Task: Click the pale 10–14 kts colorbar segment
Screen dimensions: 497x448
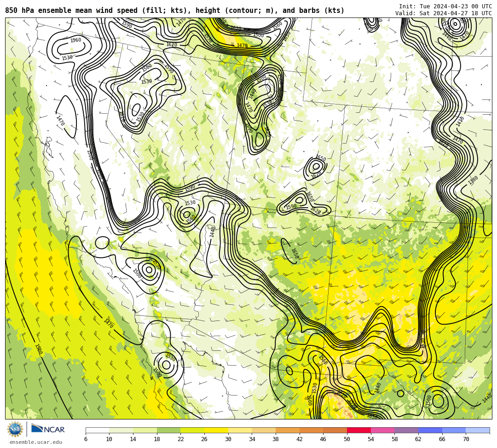Action: click(121, 430)
